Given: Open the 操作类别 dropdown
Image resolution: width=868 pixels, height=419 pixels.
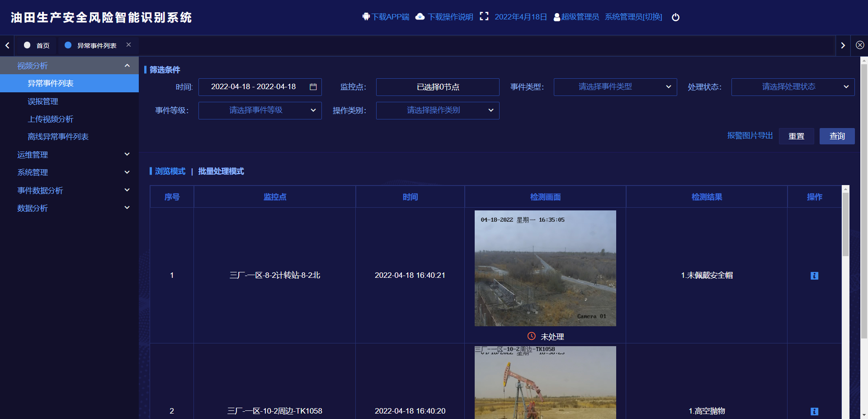Looking at the screenshot, I should tap(438, 110).
